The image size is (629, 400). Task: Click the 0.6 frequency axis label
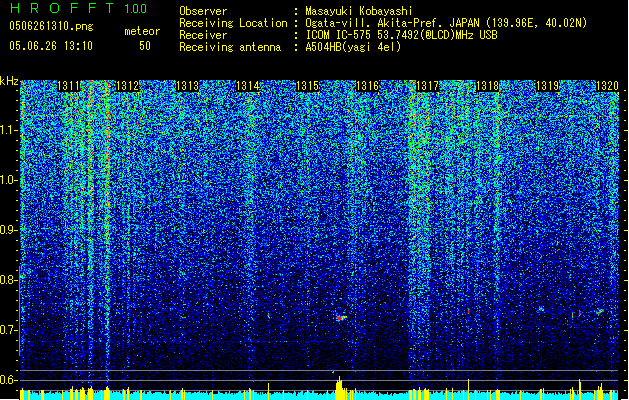click(9, 380)
